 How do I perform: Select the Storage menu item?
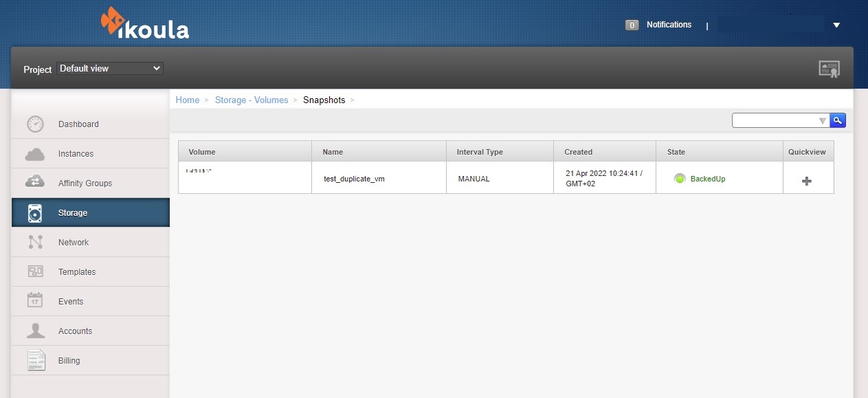(x=91, y=213)
